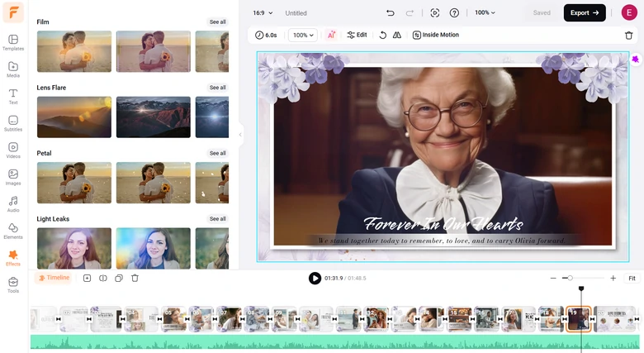
Task: Select scene 12 in the timeline
Action: click(x=376, y=319)
